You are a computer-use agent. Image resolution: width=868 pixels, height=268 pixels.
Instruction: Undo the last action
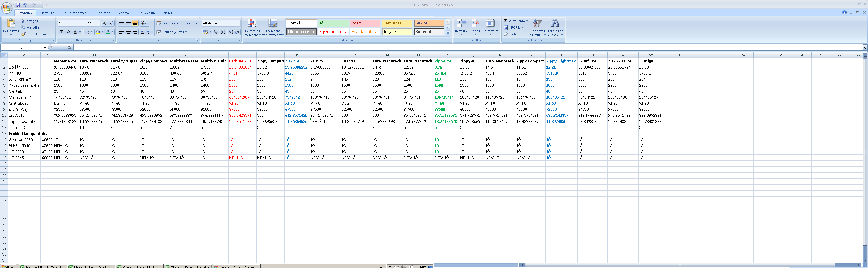[25, 5]
